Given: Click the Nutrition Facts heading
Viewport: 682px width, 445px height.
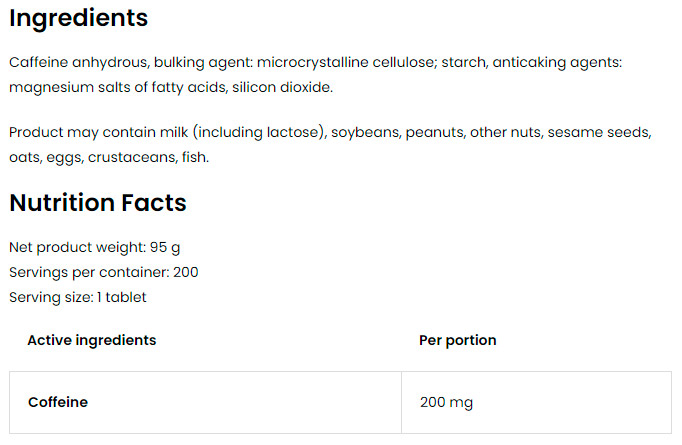Looking at the screenshot, I should (98, 203).
